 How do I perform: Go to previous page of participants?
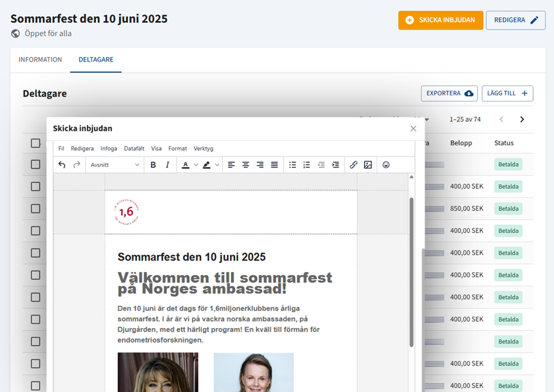[501, 119]
